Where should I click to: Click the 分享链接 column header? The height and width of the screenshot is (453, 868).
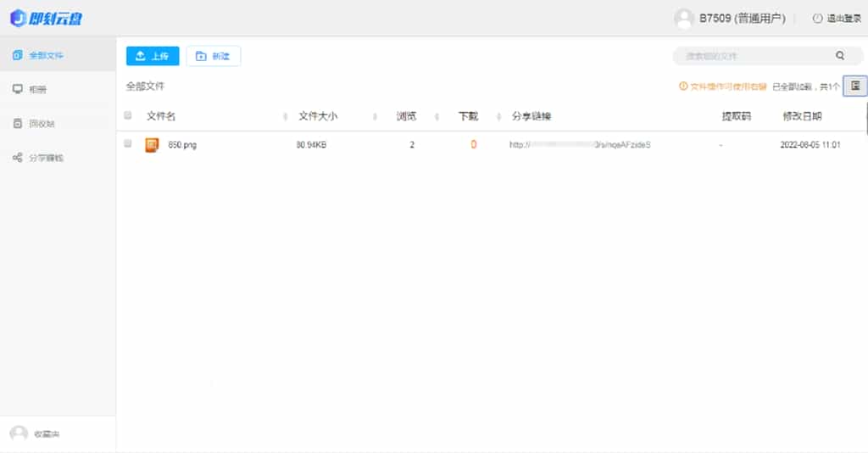click(531, 116)
